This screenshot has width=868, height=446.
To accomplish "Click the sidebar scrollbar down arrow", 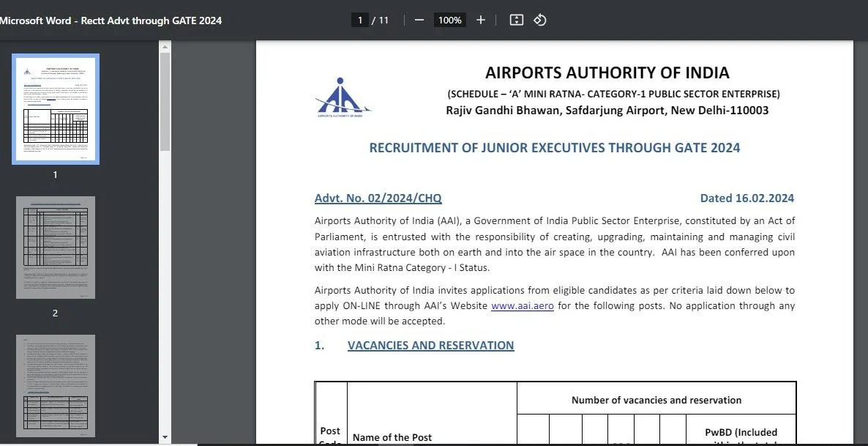I will pos(165,438).
